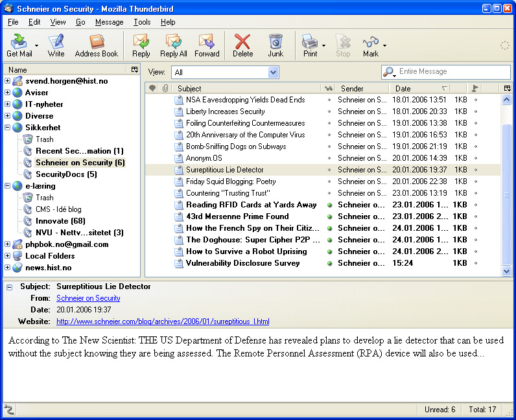This screenshot has height=420, width=516.
Task: Mark selected message as Junk
Action: [x=276, y=45]
